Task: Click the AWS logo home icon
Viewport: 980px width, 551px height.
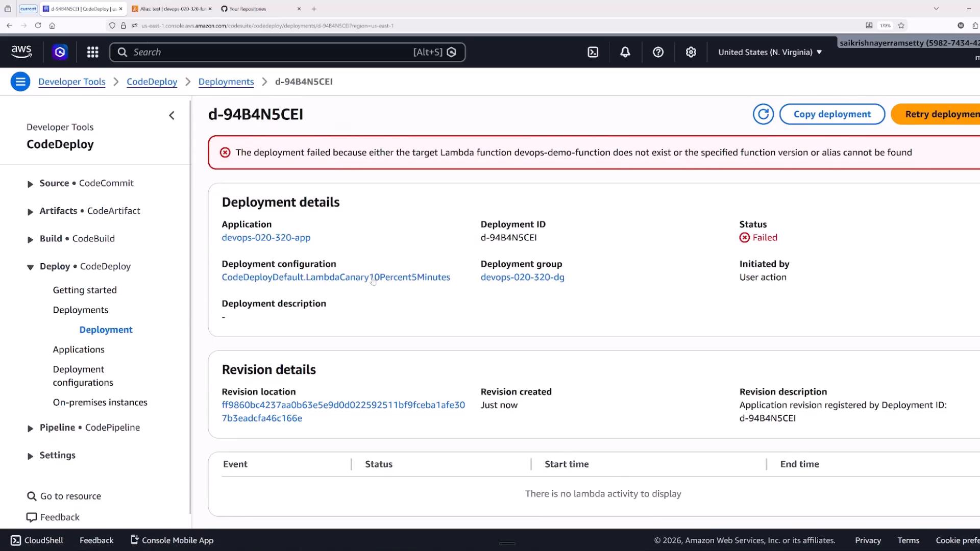Action: (21, 52)
